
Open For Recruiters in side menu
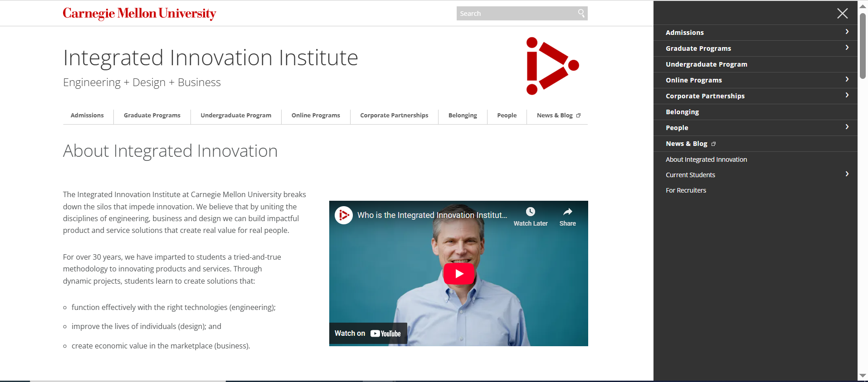[x=686, y=190]
